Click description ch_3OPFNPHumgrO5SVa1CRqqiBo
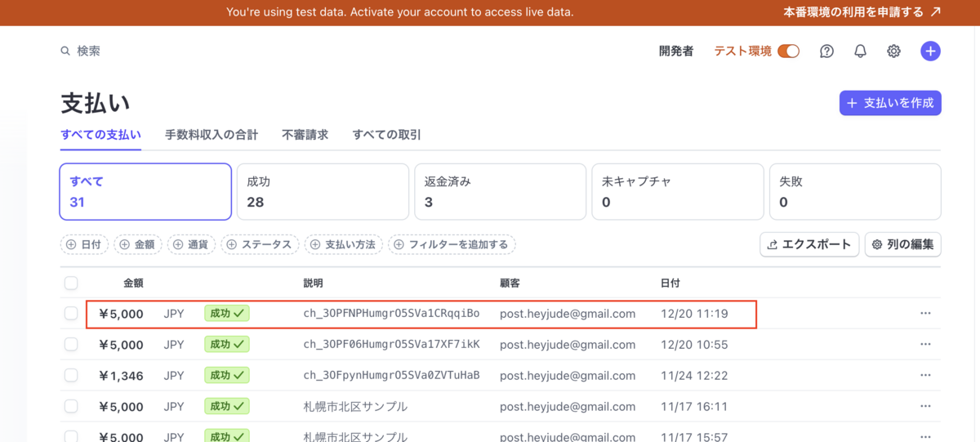The image size is (980, 442). [x=391, y=313]
